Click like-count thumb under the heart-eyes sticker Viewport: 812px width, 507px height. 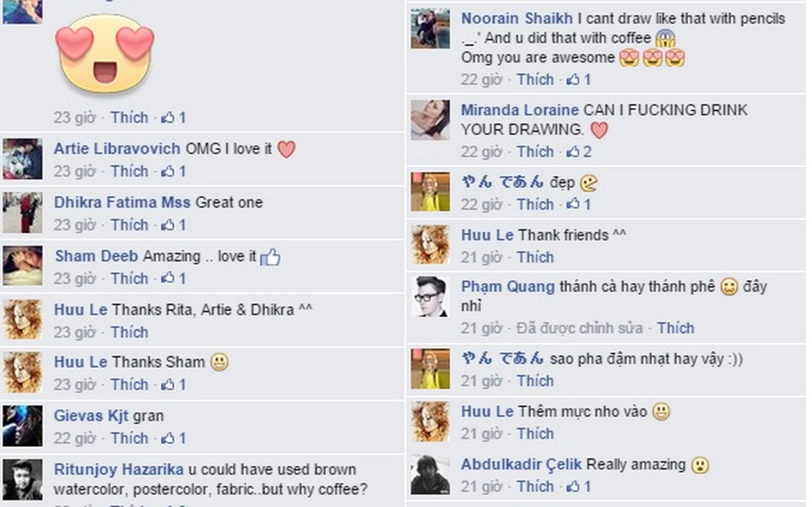[168, 117]
